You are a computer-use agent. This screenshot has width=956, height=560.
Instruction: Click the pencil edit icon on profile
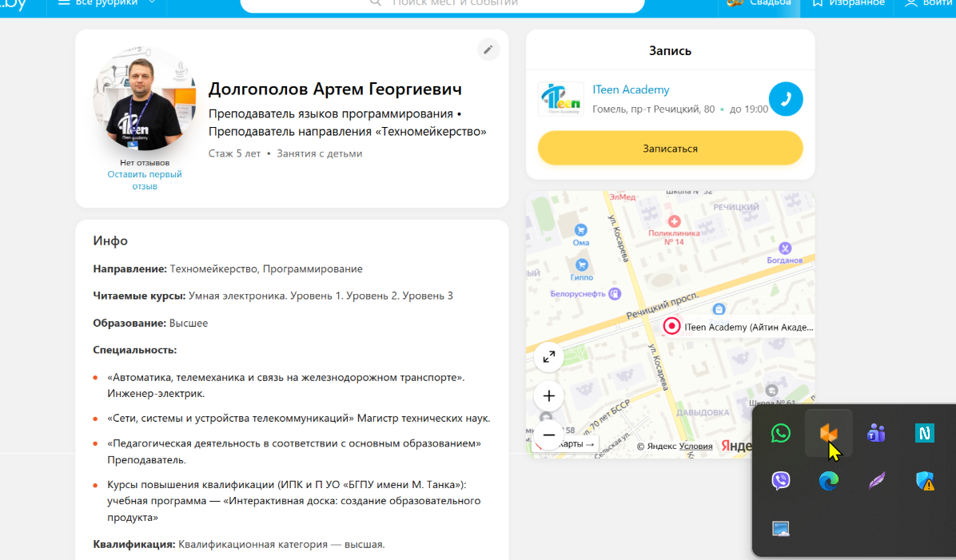[488, 50]
